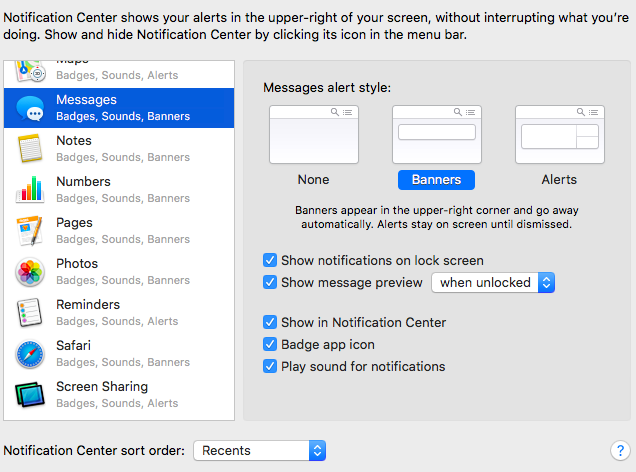Click Photos subtitle Badges, Sounds, Banners
This screenshot has height=472, width=636.
123,280
